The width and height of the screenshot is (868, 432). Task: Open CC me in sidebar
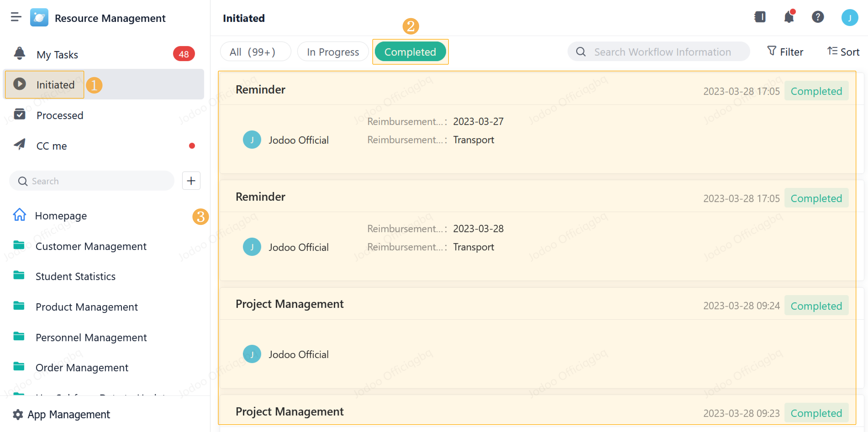103,146
